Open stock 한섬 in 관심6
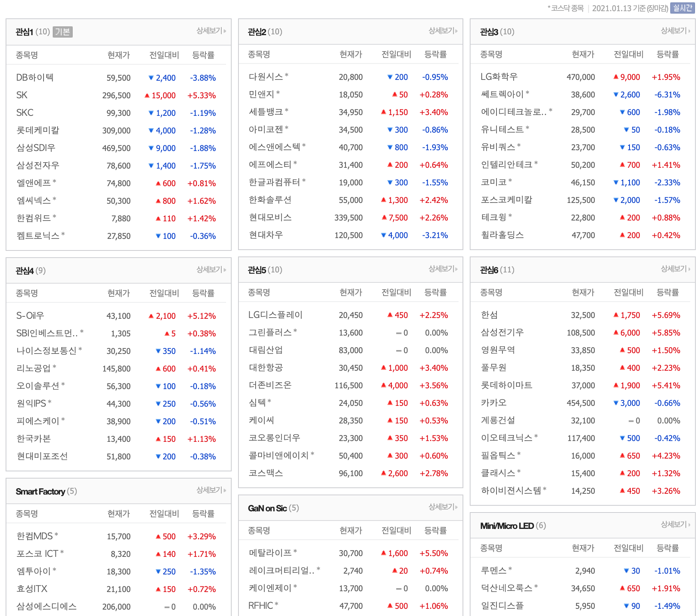The width and height of the screenshot is (699, 616). click(489, 315)
